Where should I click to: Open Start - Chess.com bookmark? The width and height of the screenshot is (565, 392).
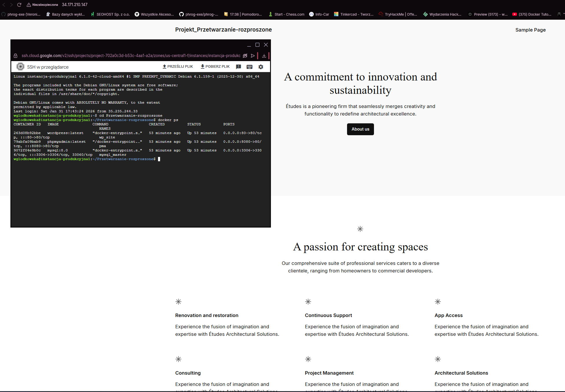tap(287, 14)
